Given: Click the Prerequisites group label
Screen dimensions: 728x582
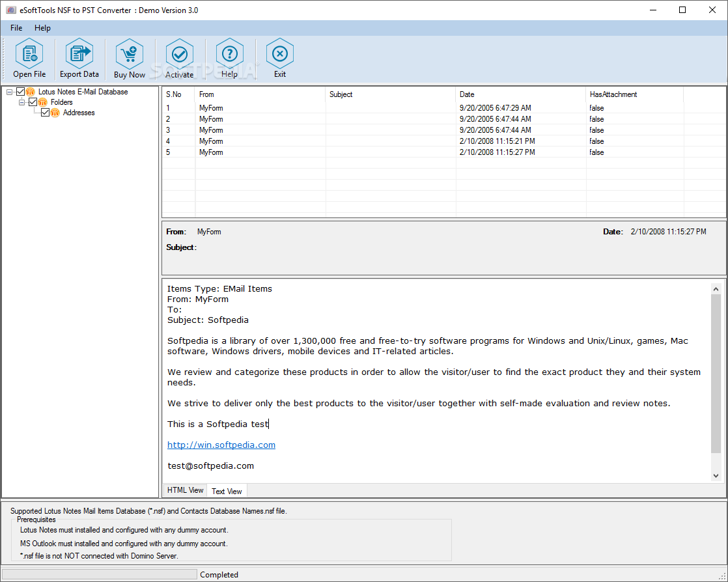Looking at the screenshot, I should click(36, 520).
